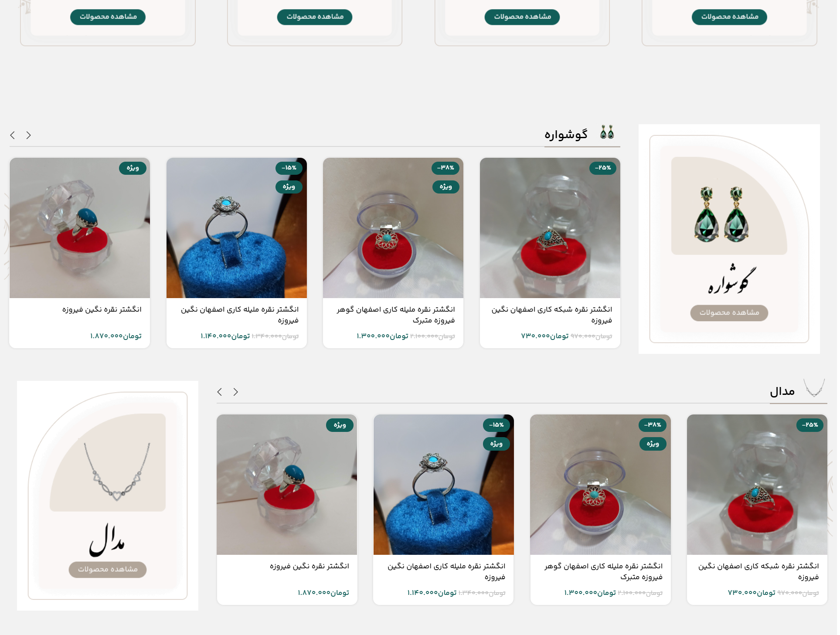
Task: Click مشاهده محصولات button under گوشواره card
Action: click(729, 313)
